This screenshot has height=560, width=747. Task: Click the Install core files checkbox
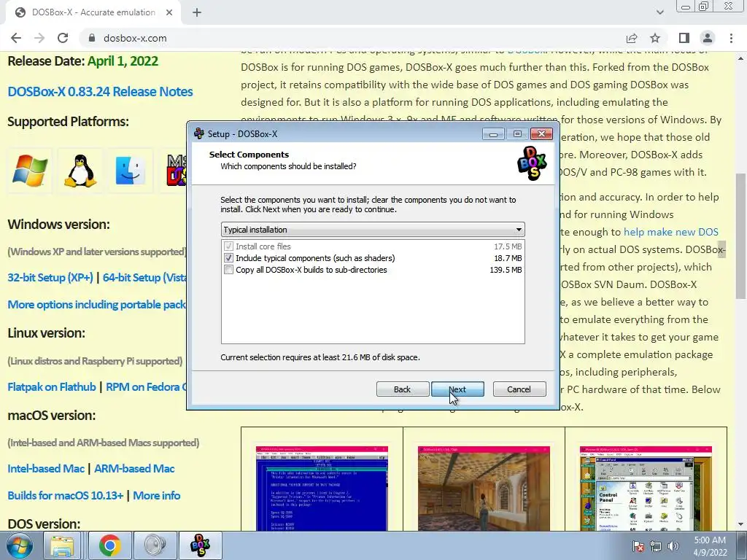pyautogui.click(x=228, y=246)
